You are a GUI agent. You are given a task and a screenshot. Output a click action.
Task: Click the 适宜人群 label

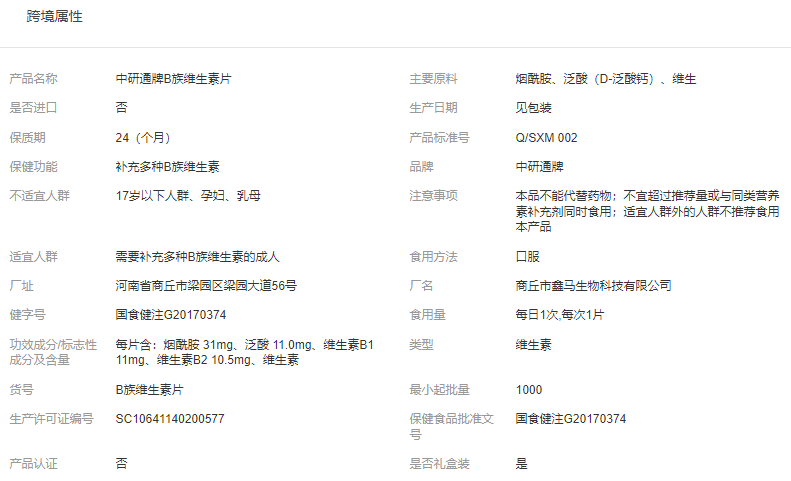coord(33,257)
